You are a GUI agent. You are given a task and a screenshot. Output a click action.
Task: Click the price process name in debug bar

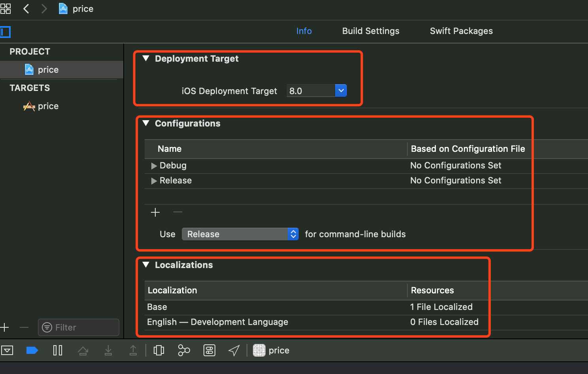tap(279, 350)
